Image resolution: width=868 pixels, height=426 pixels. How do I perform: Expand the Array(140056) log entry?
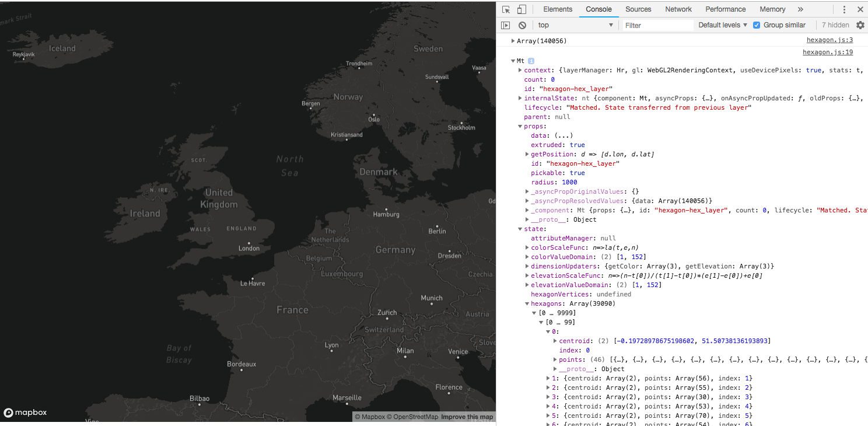(513, 41)
